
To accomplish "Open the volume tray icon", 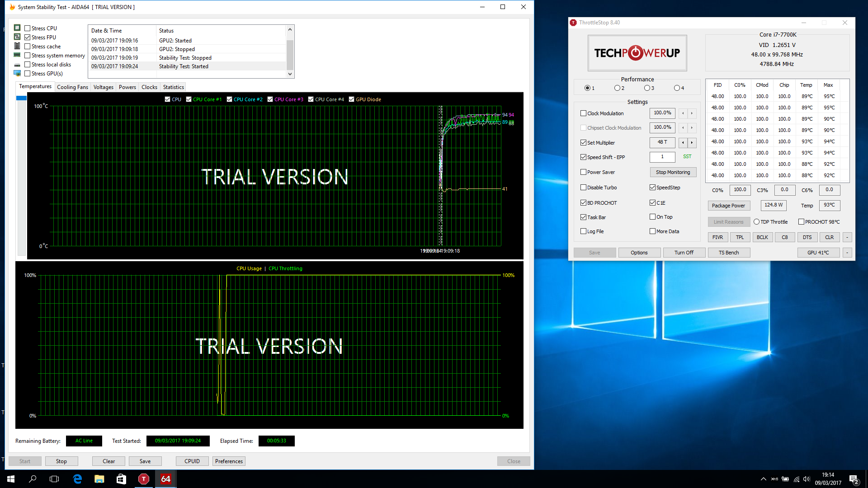I will click(807, 479).
